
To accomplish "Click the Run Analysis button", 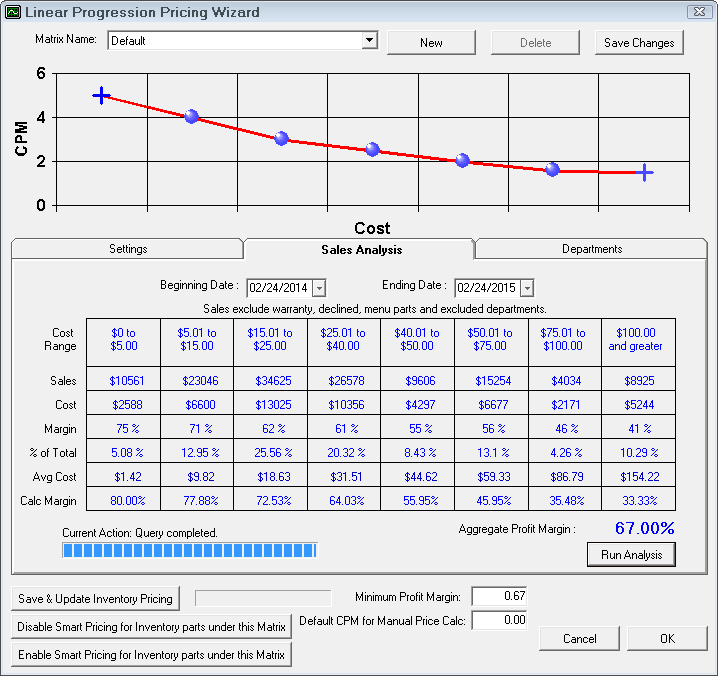I will [x=631, y=555].
